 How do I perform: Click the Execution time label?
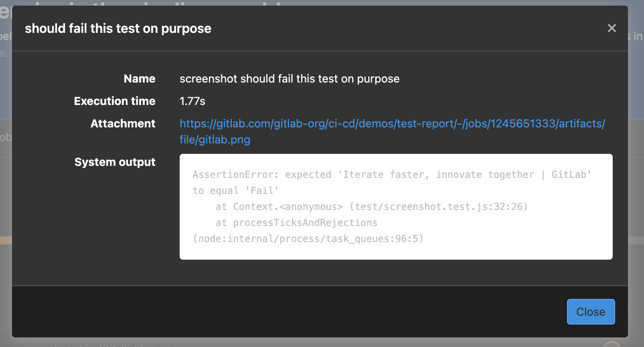pyautogui.click(x=115, y=101)
